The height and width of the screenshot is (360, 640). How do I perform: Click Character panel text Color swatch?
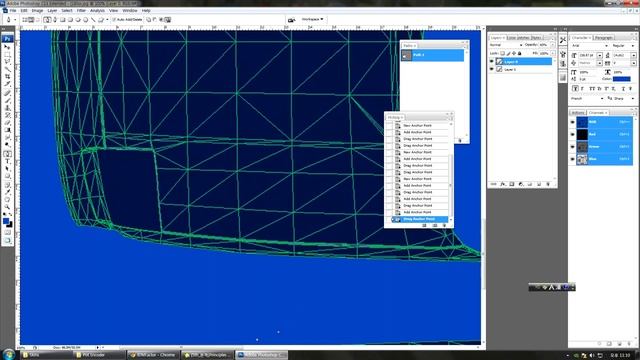point(622,79)
